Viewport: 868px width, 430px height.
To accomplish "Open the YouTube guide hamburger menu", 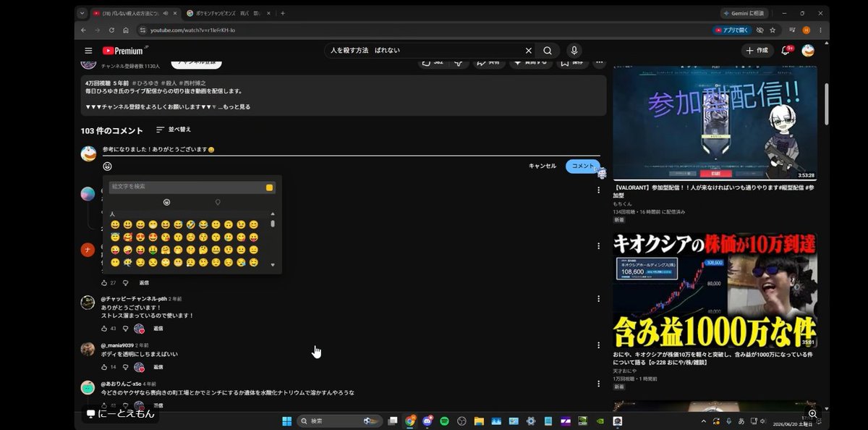I will click(88, 51).
